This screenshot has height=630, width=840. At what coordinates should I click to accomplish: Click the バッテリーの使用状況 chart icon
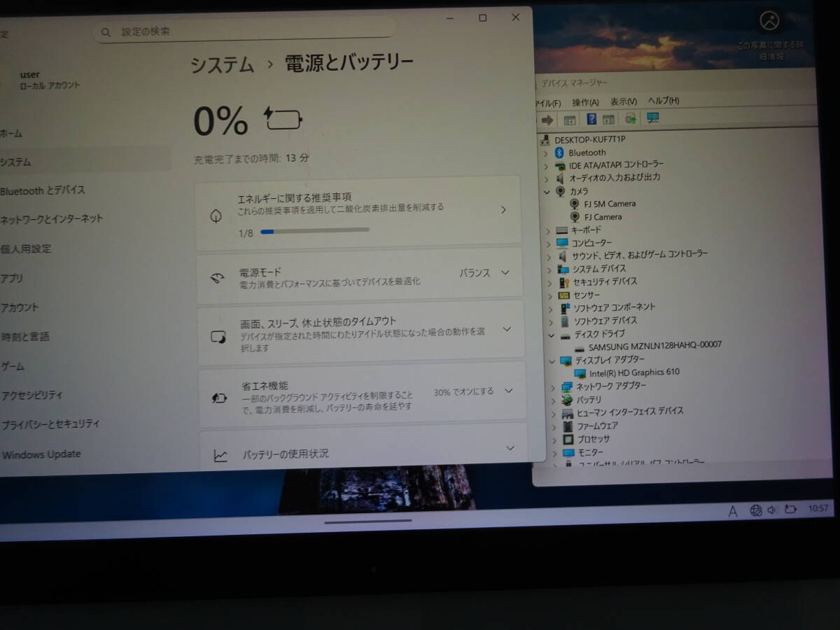[x=221, y=456]
